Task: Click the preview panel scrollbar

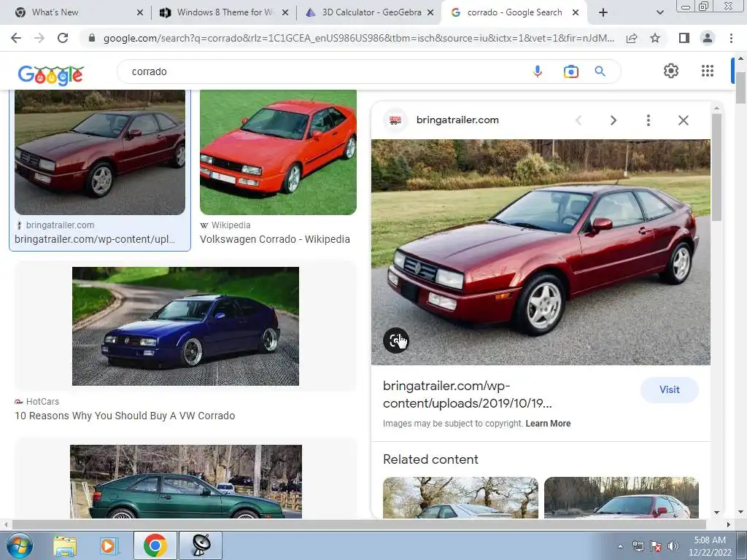Action: [x=716, y=167]
